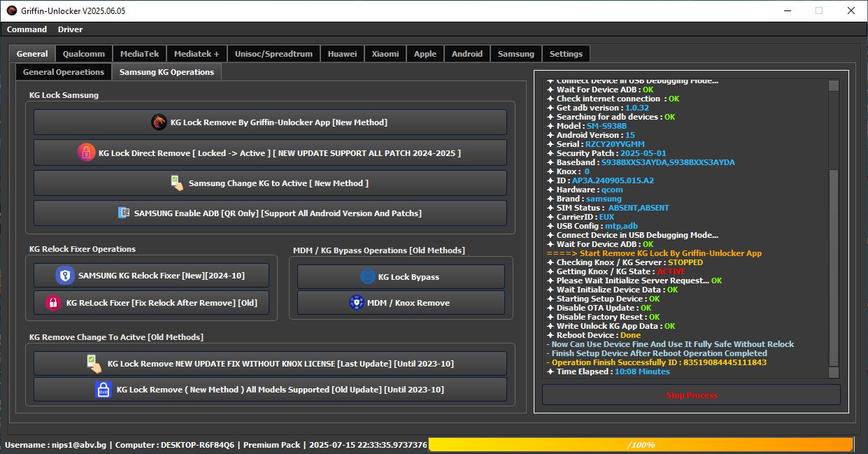The image size is (868, 454).
Task: Click the icon on KG Lock Remove NEW UPDATE FIX button
Action: [94, 363]
